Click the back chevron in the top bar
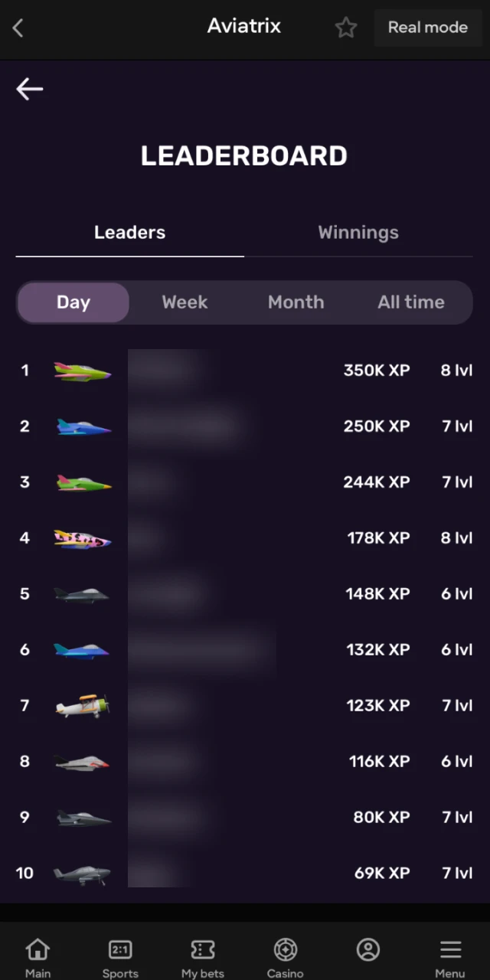This screenshot has height=980, width=490. coord(17,28)
